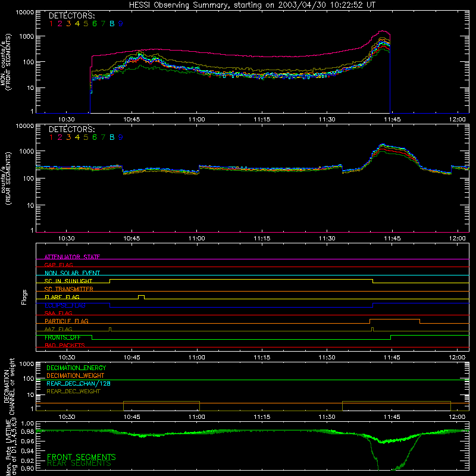
Task: Click the BAD_PACKETS flag label
Action: (65, 345)
